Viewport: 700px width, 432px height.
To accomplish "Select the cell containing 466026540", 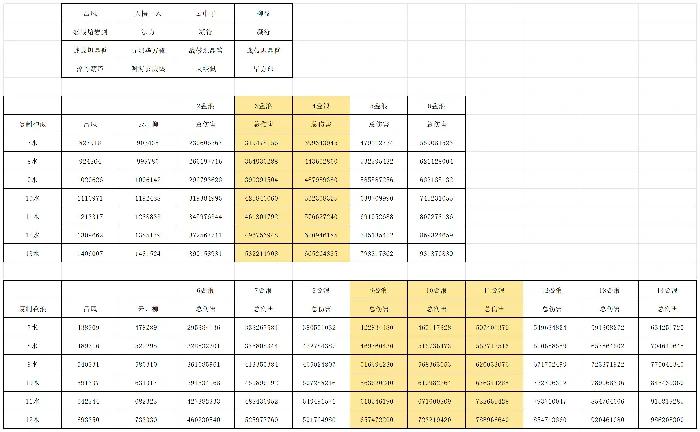I will click(206, 421).
